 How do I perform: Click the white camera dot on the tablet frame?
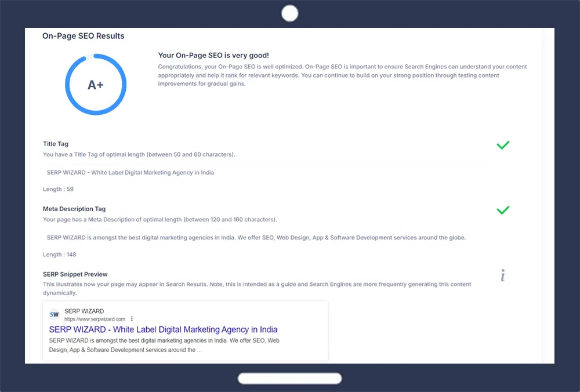289,13
